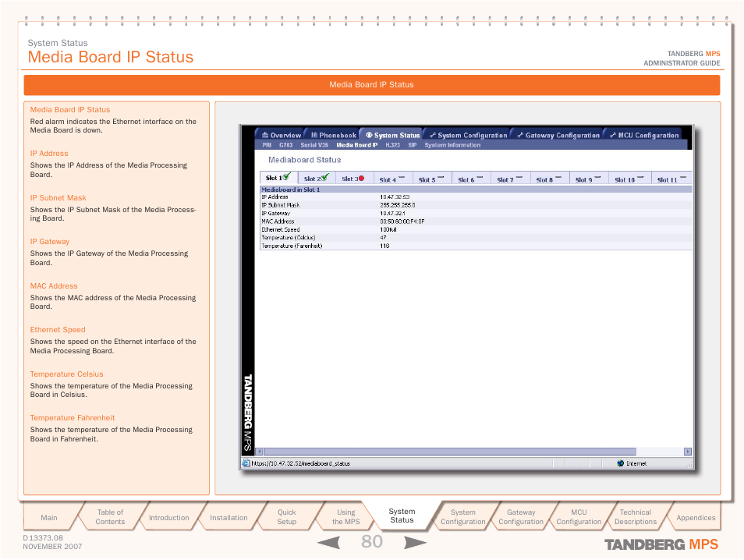Screen dimensions: 744x560
Task: Open the System Information submenu item
Action: pos(452,145)
